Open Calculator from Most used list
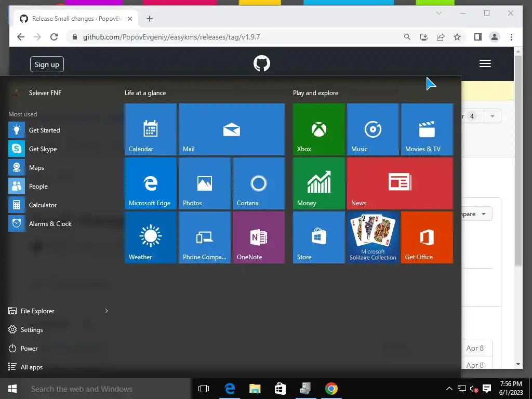This screenshot has width=532, height=399. [x=59, y=205]
